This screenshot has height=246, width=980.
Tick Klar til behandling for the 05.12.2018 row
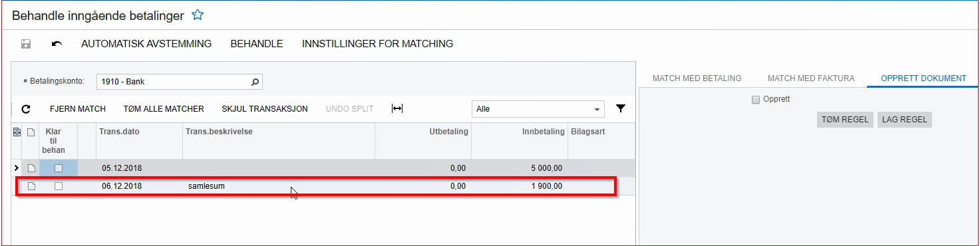coord(59,168)
